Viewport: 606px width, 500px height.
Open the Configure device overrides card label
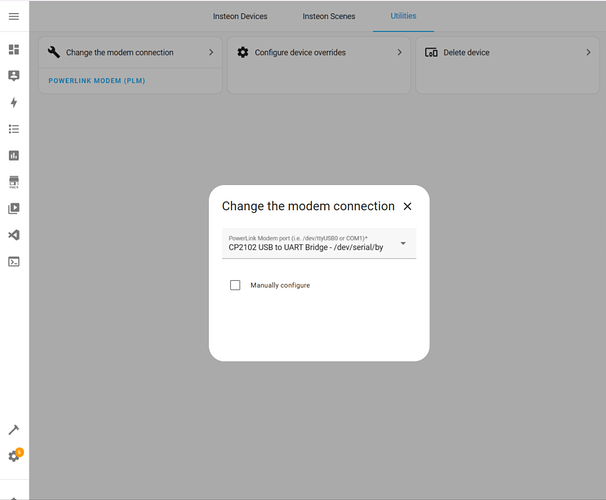pos(300,52)
